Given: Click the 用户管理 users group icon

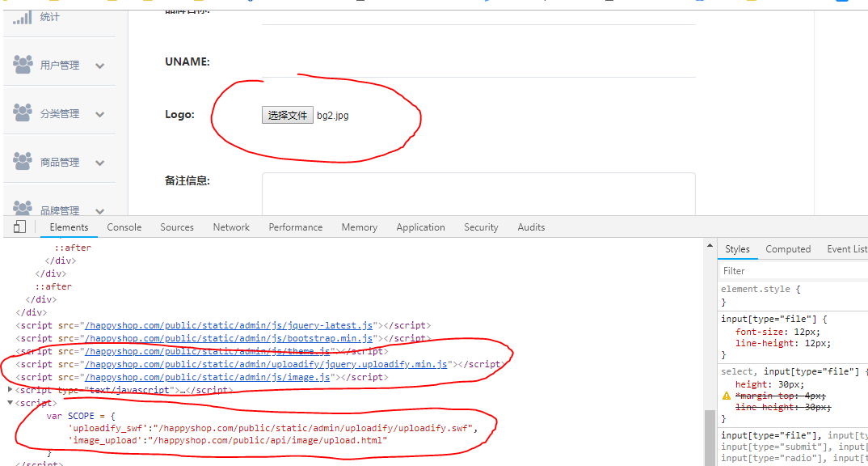Looking at the screenshot, I should coord(23,65).
